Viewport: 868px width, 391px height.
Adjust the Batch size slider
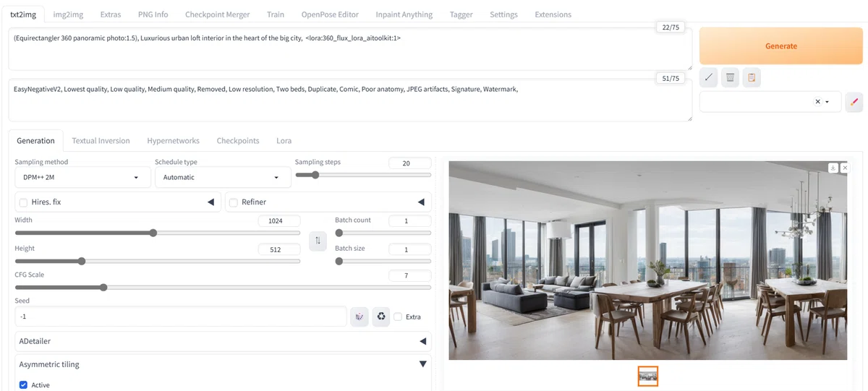pyautogui.click(x=383, y=261)
